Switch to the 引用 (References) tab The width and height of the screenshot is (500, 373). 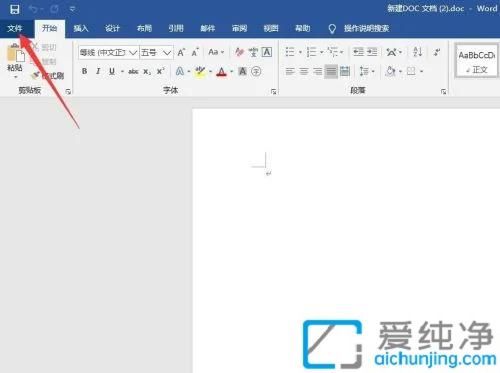coord(176,29)
